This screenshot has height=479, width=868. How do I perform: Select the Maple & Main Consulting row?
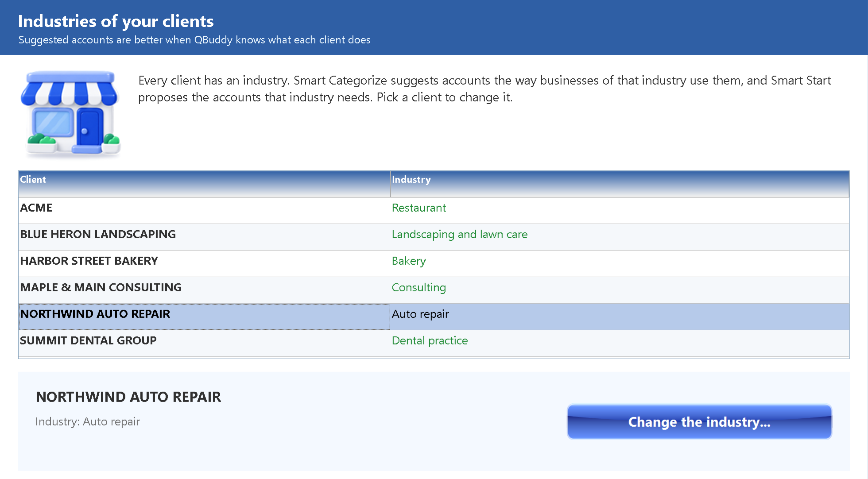[x=434, y=290]
